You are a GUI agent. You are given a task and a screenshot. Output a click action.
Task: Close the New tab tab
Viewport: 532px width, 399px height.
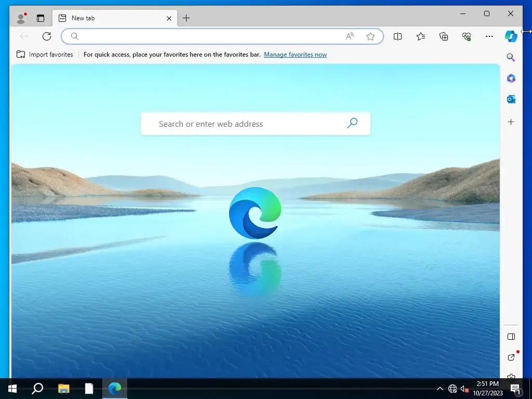169,18
